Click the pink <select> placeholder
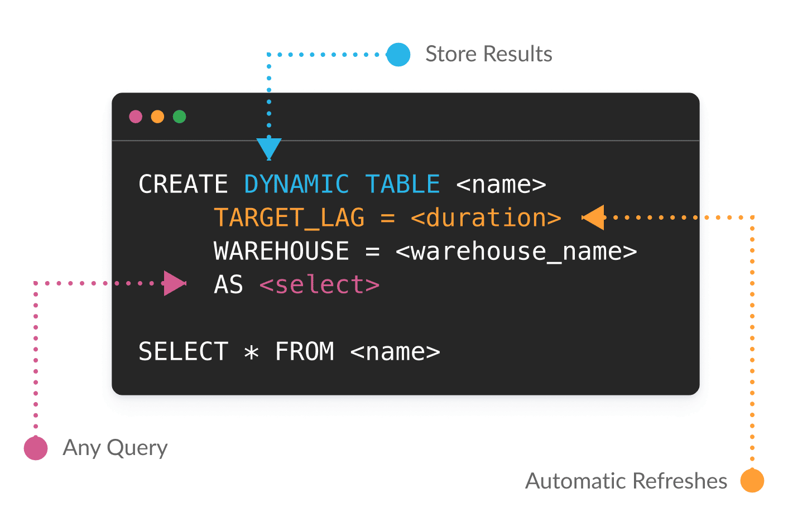This screenshot has height=532, width=788. [x=319, y=285]
